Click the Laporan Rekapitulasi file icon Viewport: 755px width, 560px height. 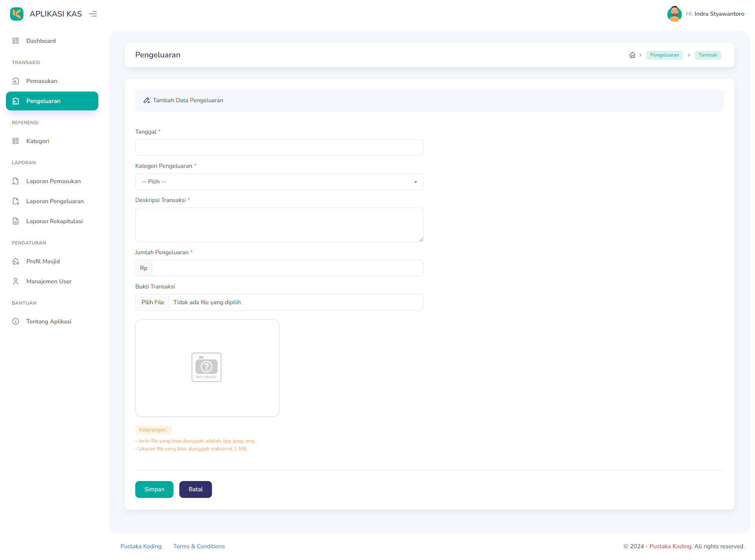[x=16, y=221]
